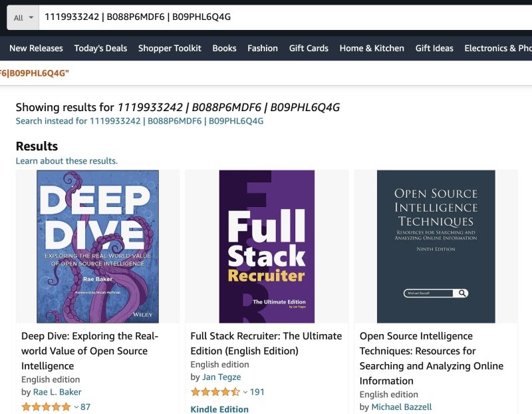Click the search field with ASIN query
532x414 pixels.
point(285,17)
